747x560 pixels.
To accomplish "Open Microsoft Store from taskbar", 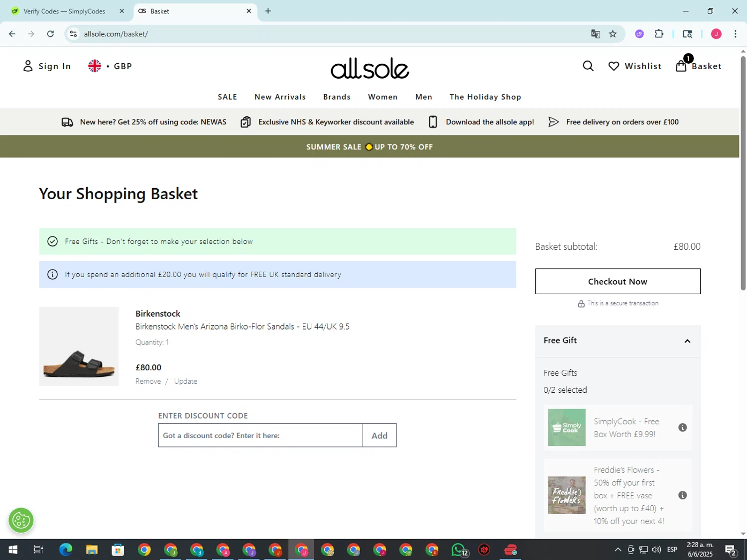I will click(118, 550).
